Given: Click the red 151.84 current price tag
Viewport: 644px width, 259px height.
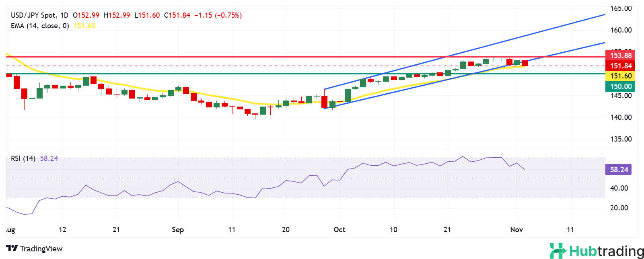Looking at the screenshot, I should [621, 66].
